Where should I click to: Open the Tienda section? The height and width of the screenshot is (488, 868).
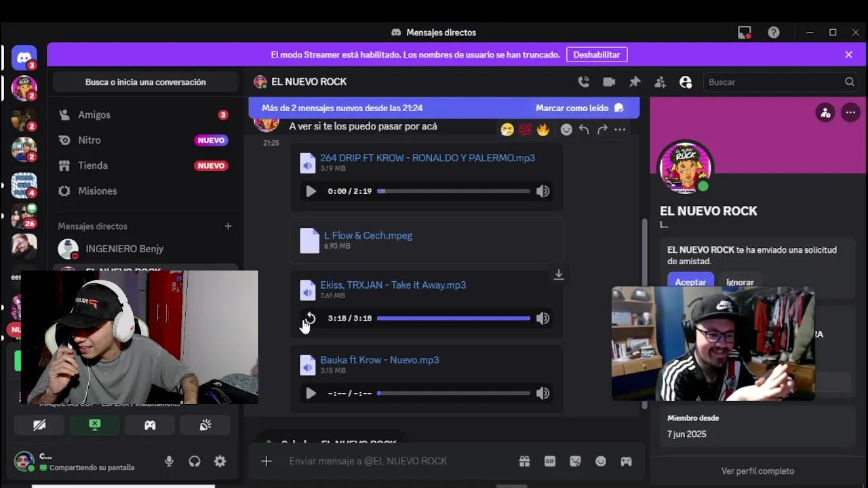145,165
